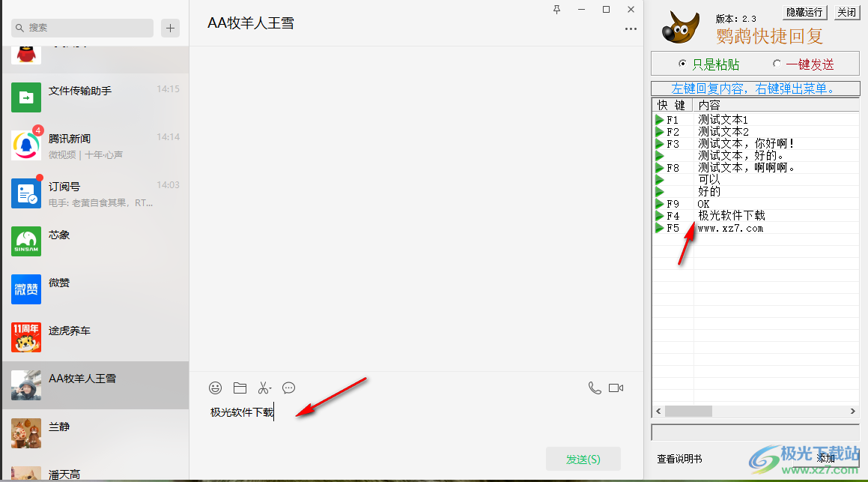
Task: Click the empty text field above 查看说明书
Action: click(755, 432)
